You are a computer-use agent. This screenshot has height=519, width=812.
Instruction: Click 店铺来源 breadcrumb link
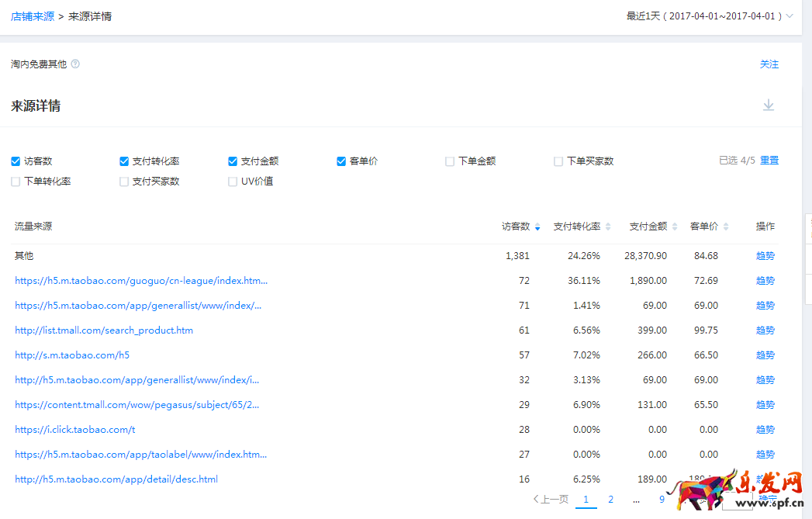pyautogui.click(x=33, y=16)
